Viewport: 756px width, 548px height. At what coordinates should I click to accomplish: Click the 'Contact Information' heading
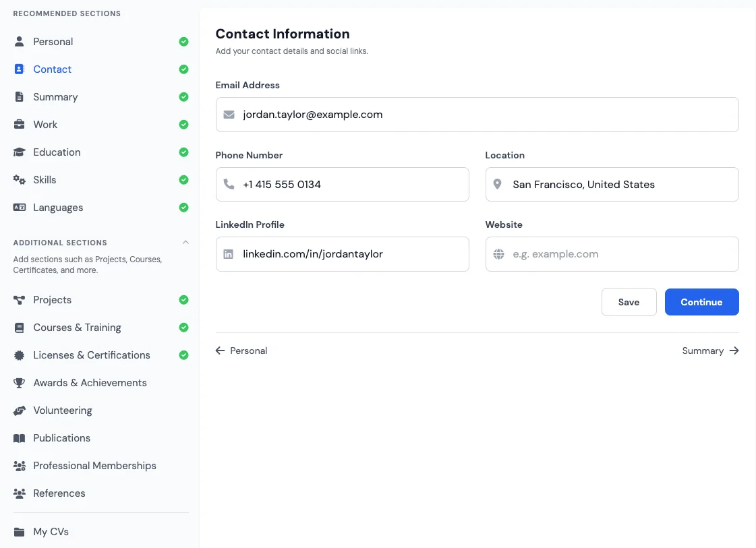[x=283, y=34]
